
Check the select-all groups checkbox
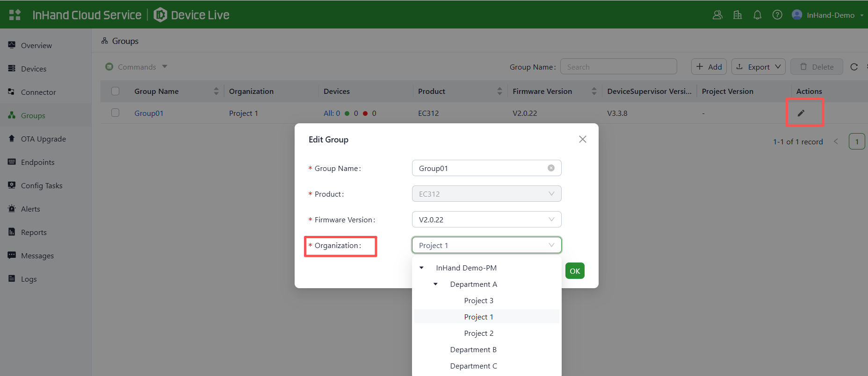pos(116,91)
